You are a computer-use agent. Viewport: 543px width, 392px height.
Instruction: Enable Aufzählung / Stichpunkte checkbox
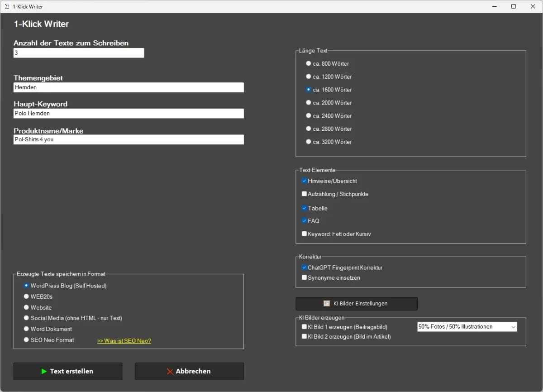(305, 194)
